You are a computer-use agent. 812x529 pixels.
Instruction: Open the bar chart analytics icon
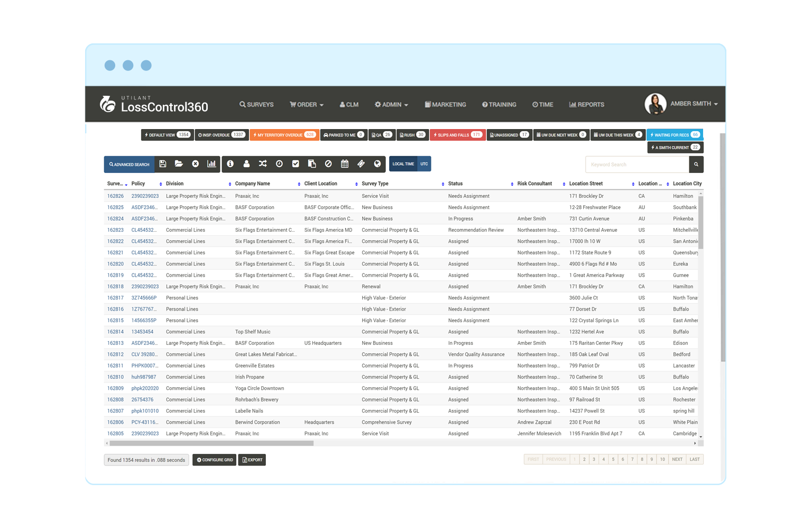(211, 163)
